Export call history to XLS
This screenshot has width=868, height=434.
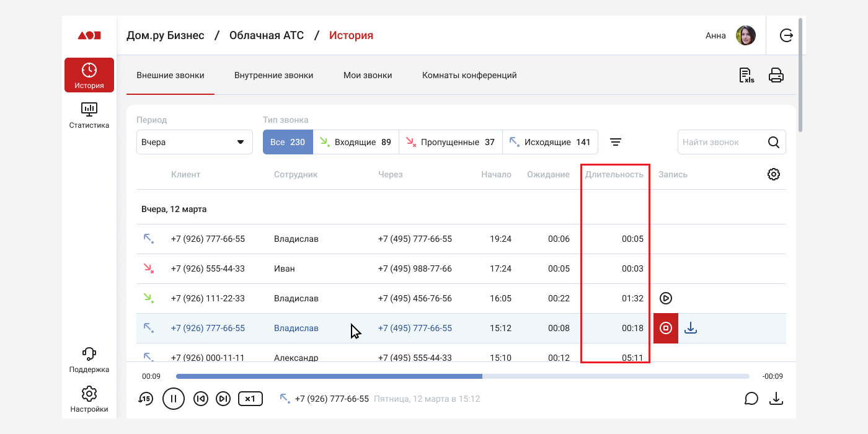pos(746,76)
